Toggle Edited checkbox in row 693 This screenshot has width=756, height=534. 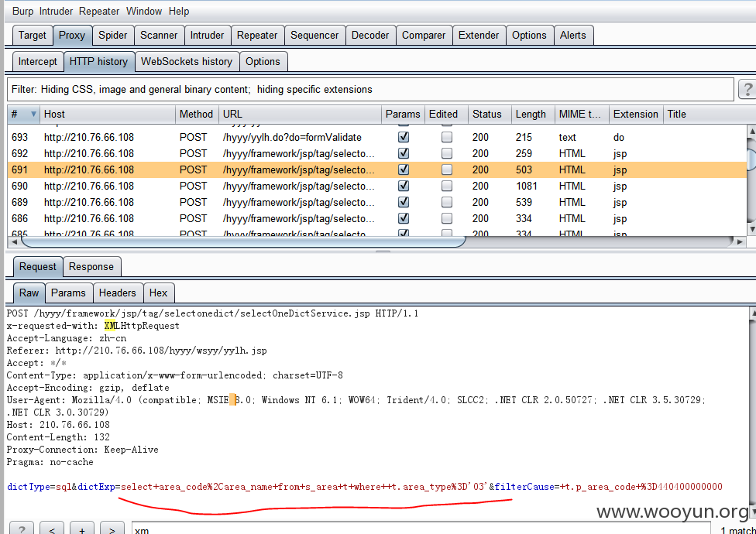tap(447, 137)
